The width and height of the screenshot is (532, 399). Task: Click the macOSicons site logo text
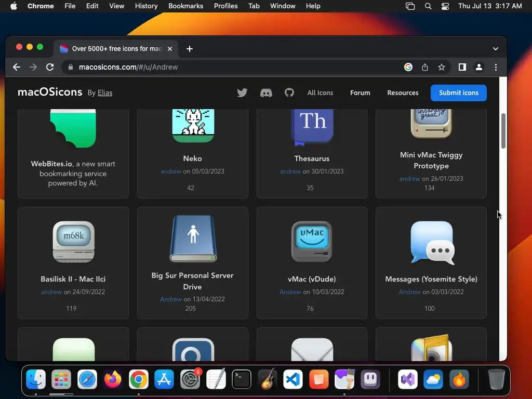50,92
